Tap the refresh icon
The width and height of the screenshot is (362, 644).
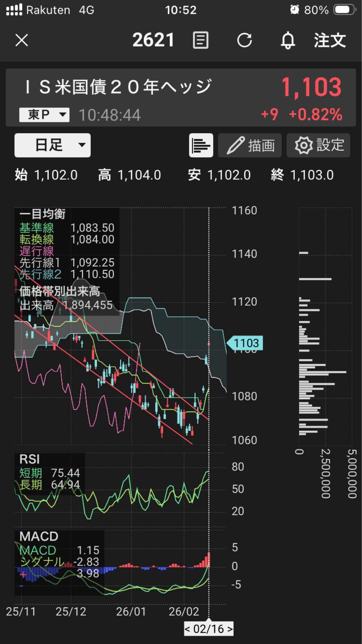[244, 41]
